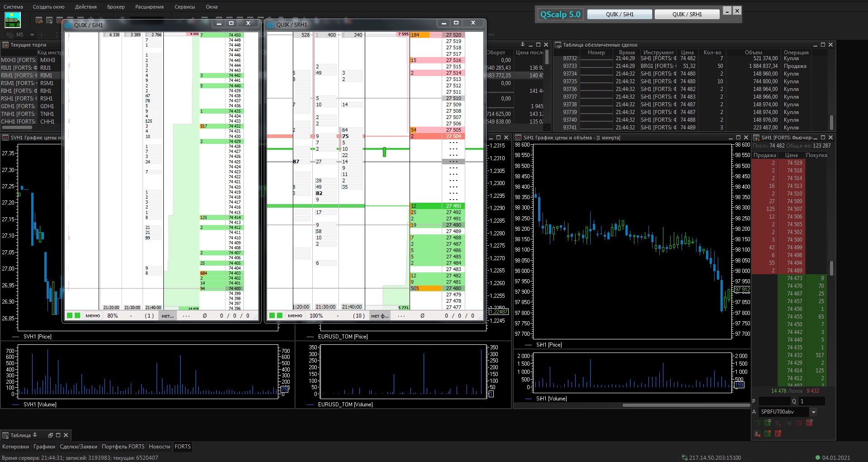Click the bright red sell-market S icon

(809, 423)
